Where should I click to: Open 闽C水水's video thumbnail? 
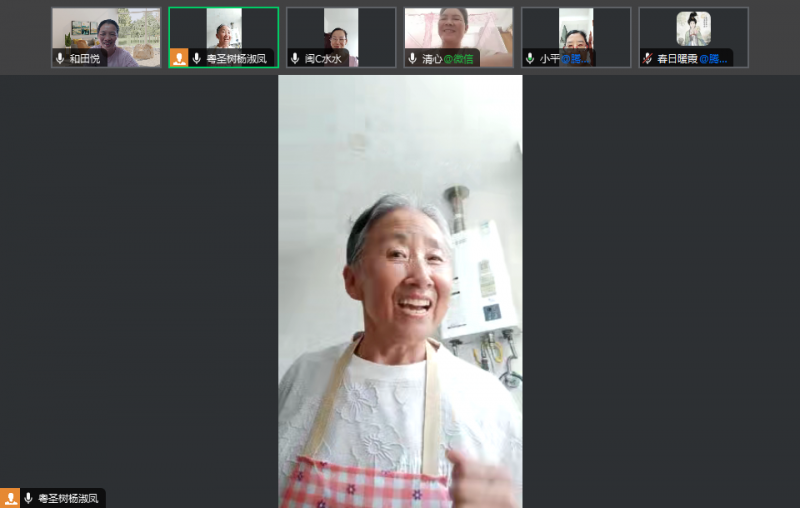point(341,30)
